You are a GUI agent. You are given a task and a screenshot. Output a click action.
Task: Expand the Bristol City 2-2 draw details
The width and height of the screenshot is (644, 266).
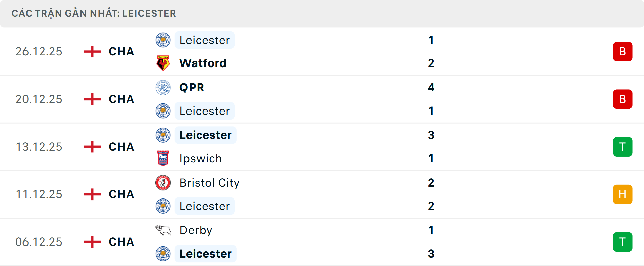[x=335, y=194]
